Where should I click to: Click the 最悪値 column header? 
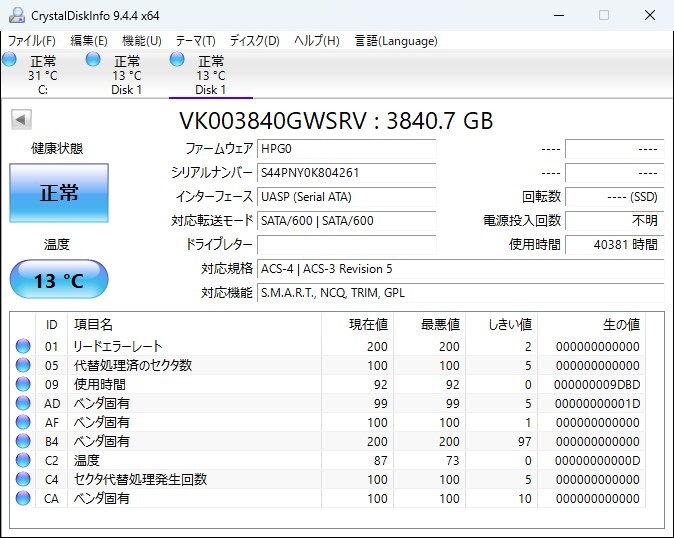pyautogui.click(x=440, y=324)
